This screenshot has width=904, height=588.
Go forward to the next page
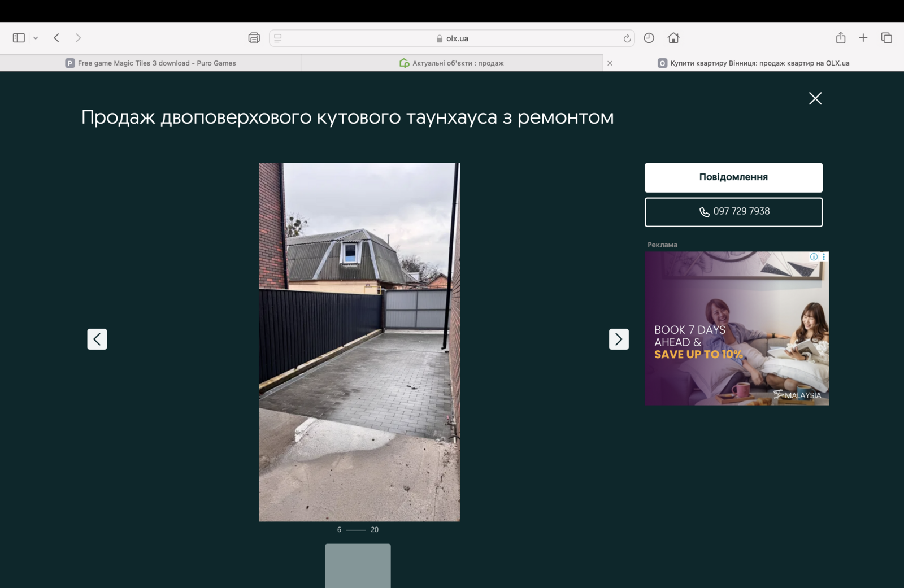click(x=78, y=38)
